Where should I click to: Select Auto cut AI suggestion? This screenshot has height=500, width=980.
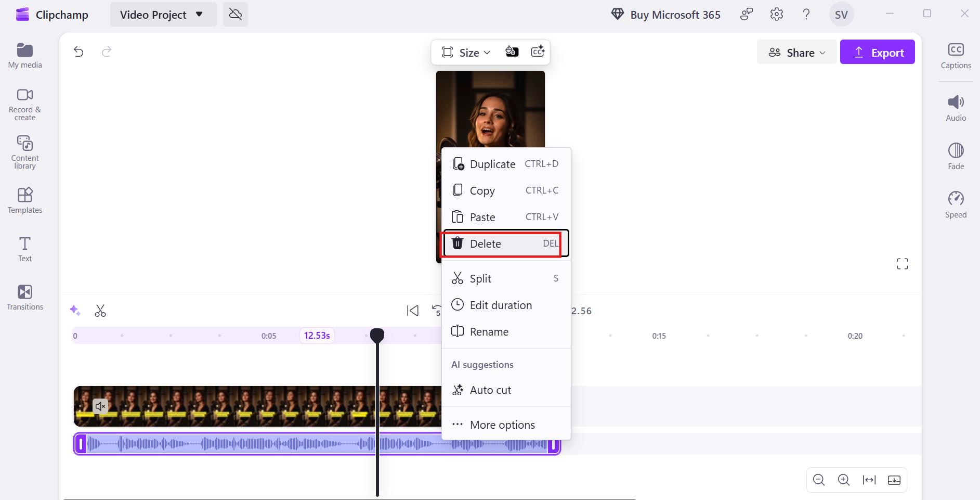pos(505,390)
